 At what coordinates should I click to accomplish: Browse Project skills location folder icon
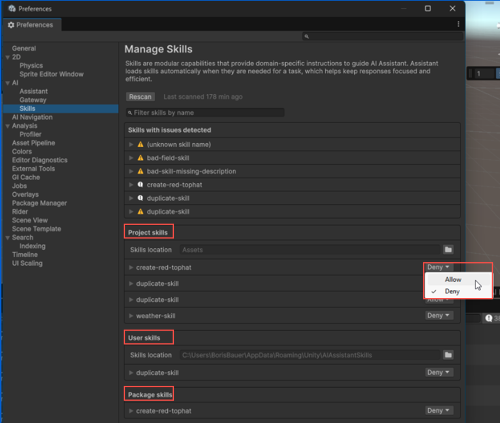click(448, 249)
